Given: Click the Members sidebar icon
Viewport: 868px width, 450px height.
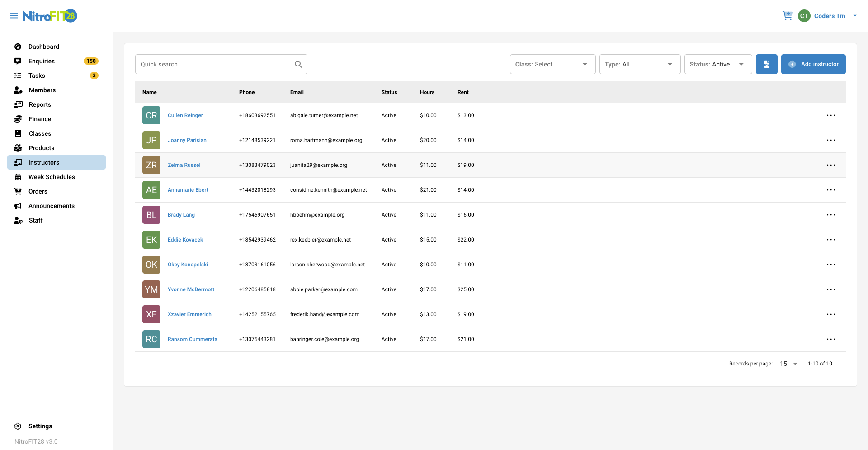Looking at the screenshot, I should pos(18,90).
